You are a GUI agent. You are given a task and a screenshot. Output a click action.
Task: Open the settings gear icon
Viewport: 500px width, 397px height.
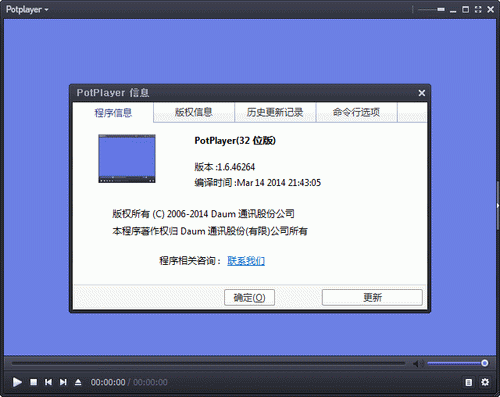click(485, 382)
